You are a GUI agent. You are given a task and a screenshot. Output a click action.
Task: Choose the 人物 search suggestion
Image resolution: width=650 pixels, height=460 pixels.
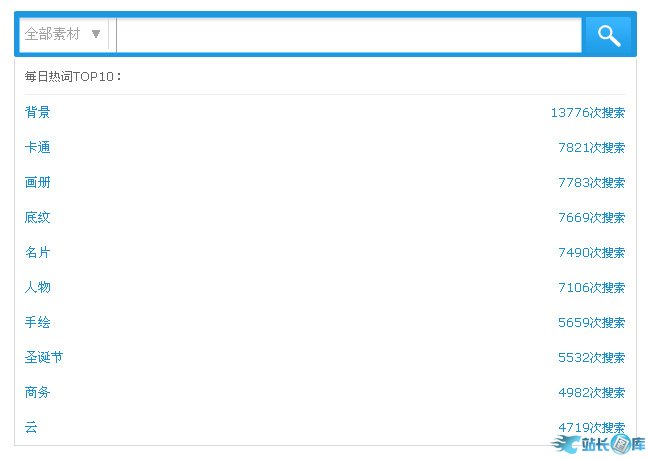click(38, 287)
